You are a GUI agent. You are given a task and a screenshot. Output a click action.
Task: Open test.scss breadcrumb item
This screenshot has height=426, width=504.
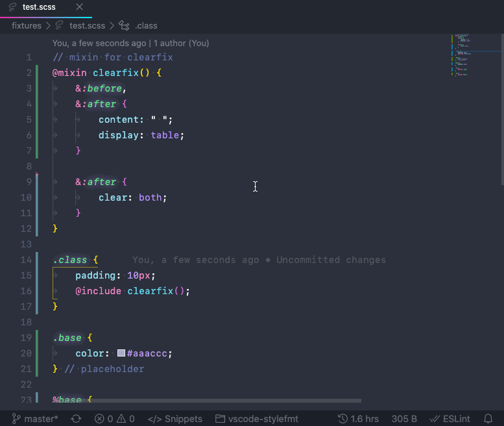tap(87, 26)
